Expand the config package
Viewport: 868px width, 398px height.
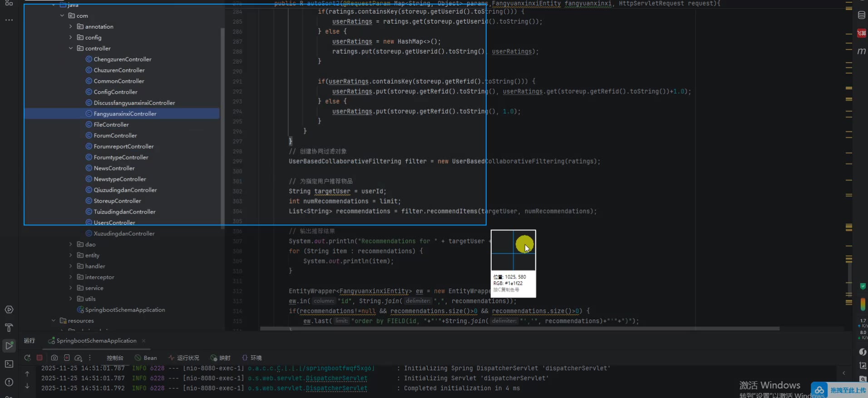[x=71, y=38]
